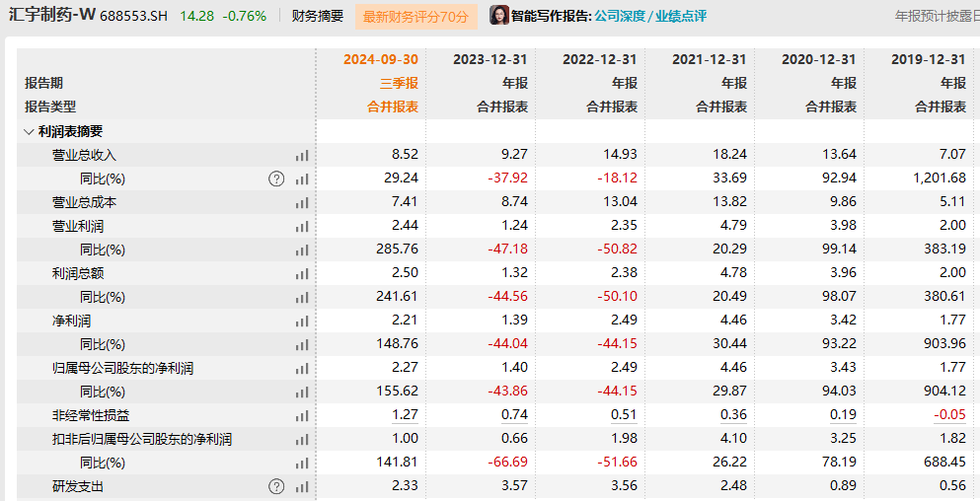Click underlined 非经常性损益 value 1.27

pyautogui.click(x=405, y=415)
